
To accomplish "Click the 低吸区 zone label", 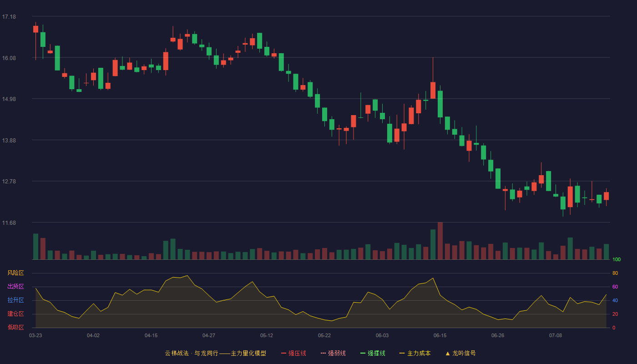I will [x=15, y=327].
